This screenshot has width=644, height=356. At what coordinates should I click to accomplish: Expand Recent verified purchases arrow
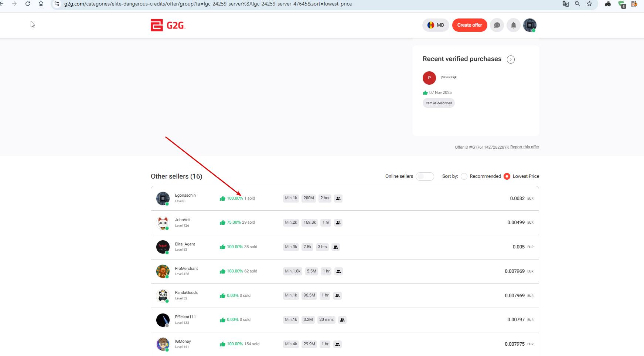(x=511, y=60)
